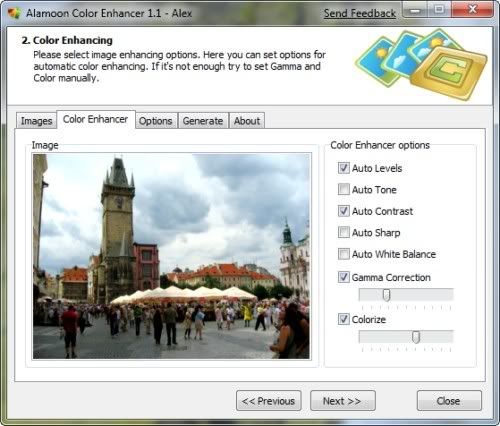Go to the Generate tab
Viewport: 500px width, 426px height.
203,121
